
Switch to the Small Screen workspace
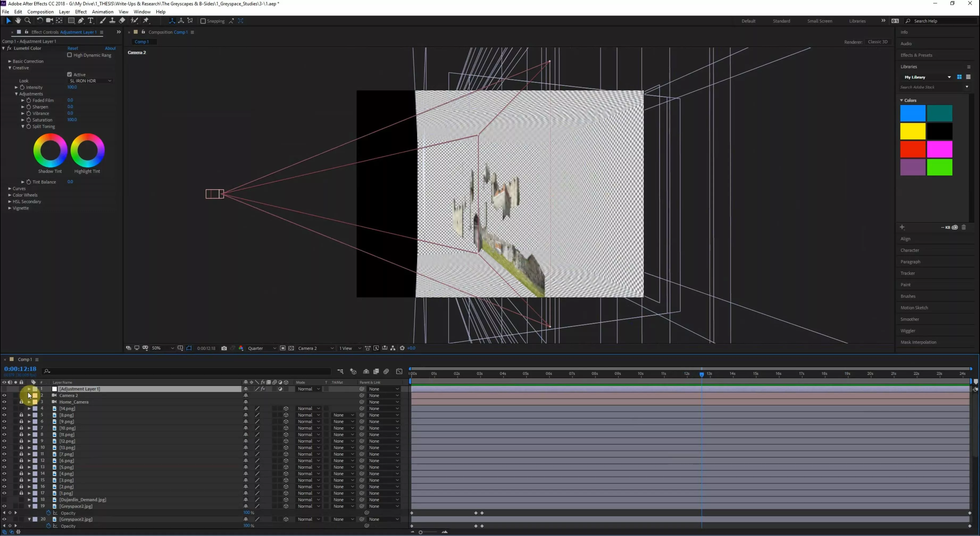tap(819, 21)
